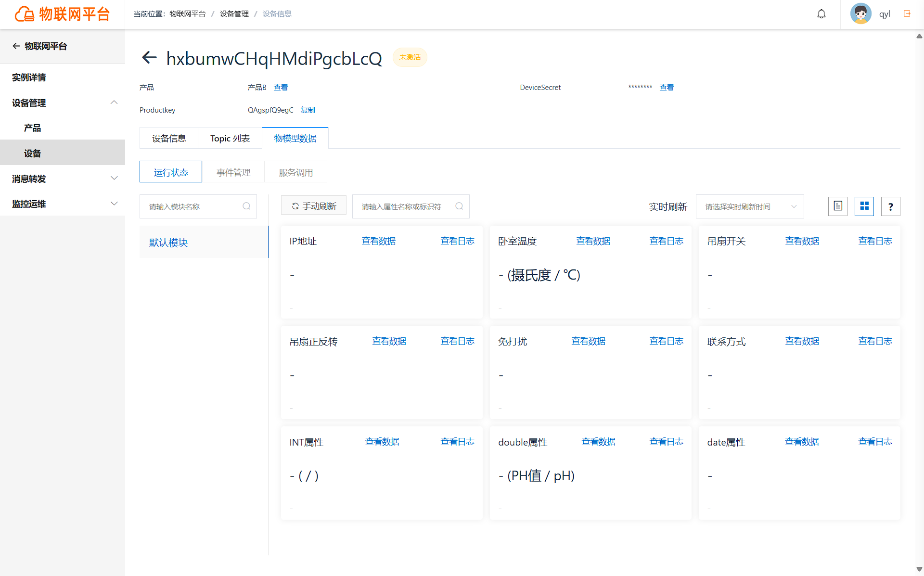Click 查看数据 for INT属性
Viewport: 924px width, 576px height.
pos(382,442)
